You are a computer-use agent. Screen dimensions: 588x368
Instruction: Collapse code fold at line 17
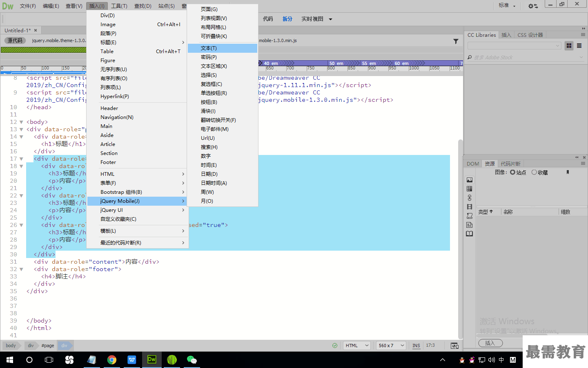(x=21, y=159)
